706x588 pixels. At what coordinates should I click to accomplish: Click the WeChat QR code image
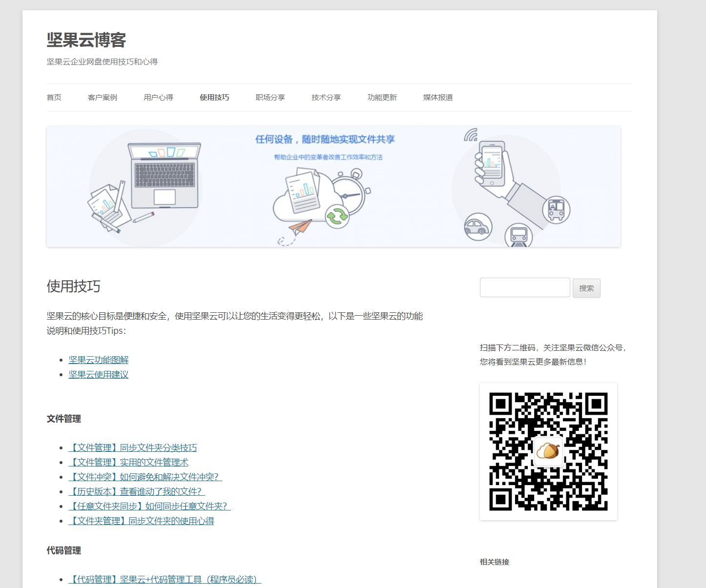[548, 451]
